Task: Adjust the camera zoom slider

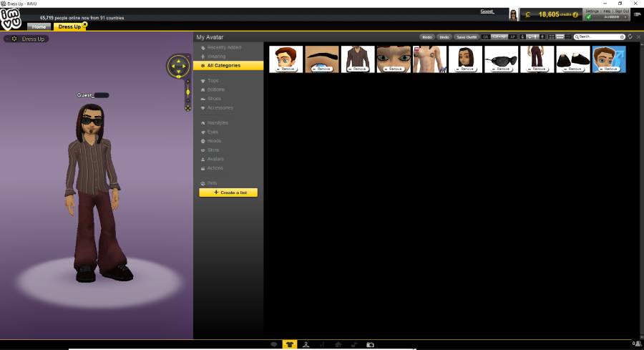Action: pyautogui.click(x=187, y=92)
